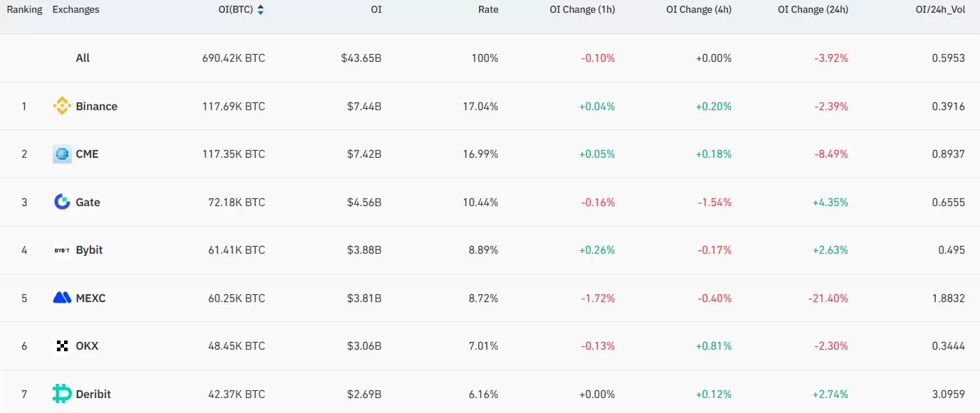Click the MEXC exchange logo icon
Viewport: 980px width, 413px height.
coord(62,298)
